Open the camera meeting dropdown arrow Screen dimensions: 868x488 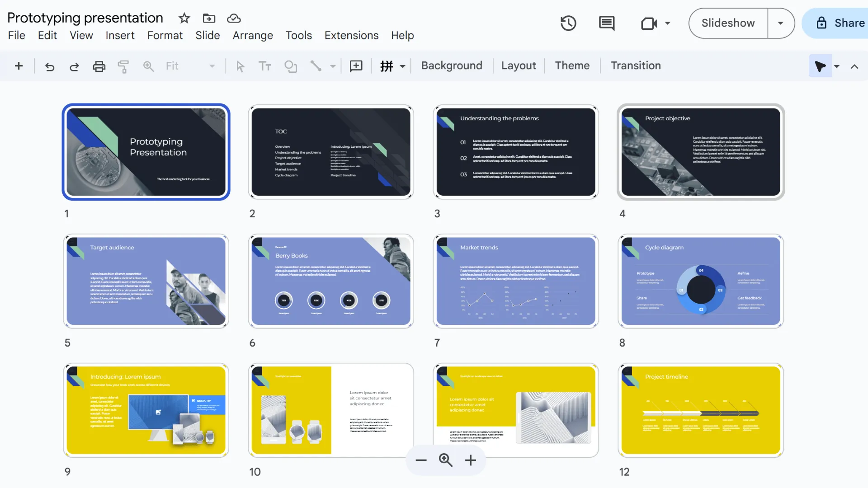click(x=668, y=23)
